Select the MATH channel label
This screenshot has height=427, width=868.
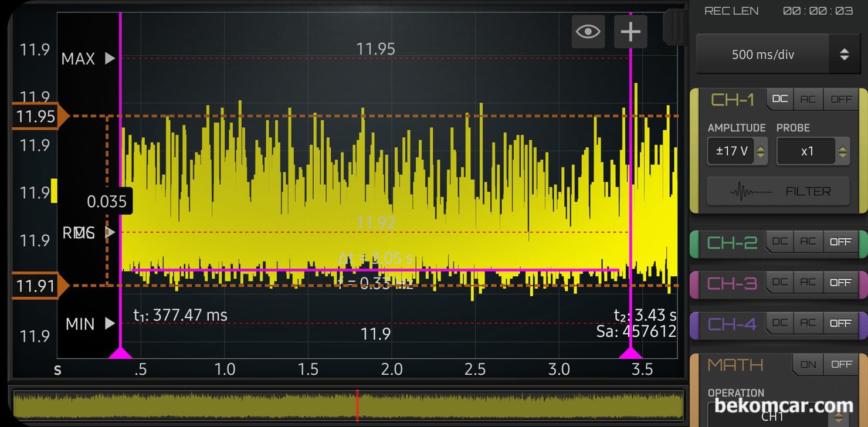(x=735, y=365)
